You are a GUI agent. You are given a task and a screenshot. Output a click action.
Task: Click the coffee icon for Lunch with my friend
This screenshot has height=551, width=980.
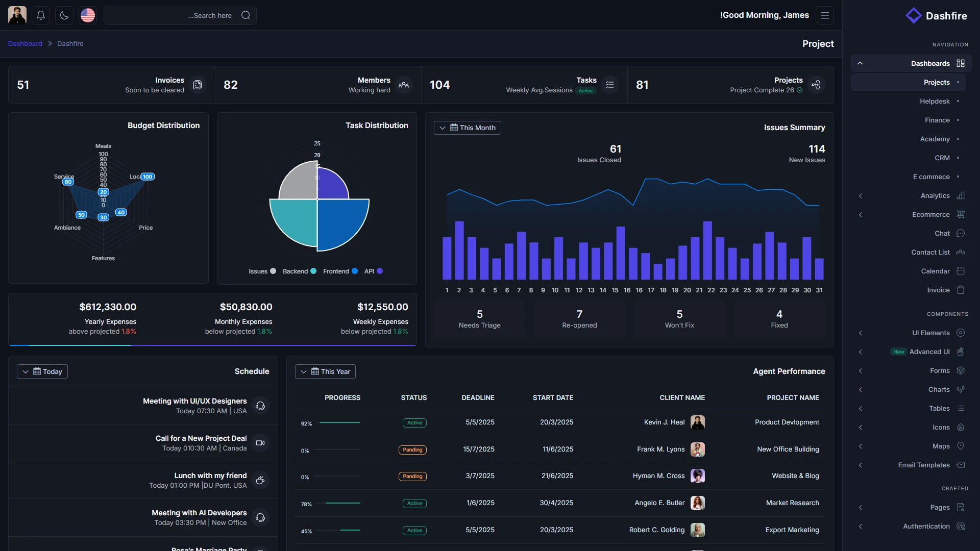click(260, 480)
